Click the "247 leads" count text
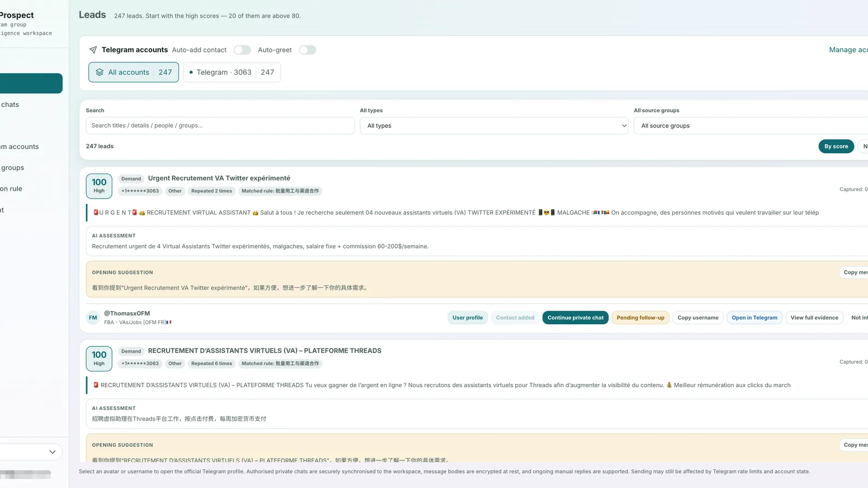The height and width of the screenshot is (488, 868). point(100,146)
